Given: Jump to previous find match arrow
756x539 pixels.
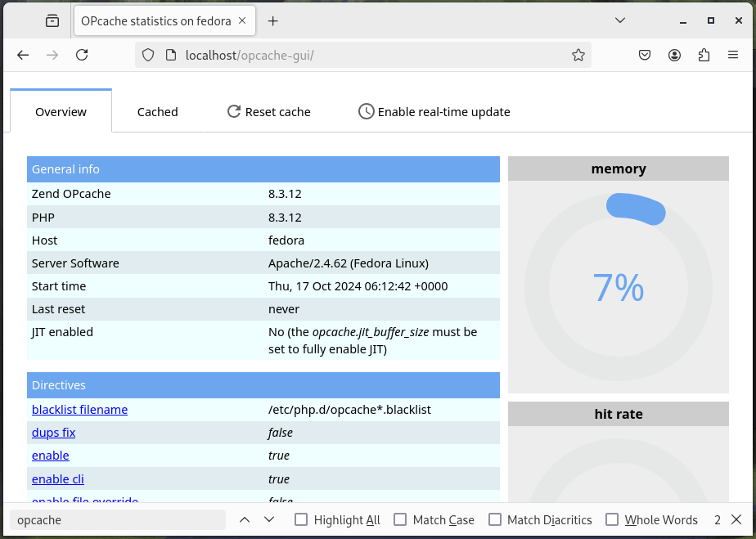Looking at the screenshot, I should click(245, 519).
